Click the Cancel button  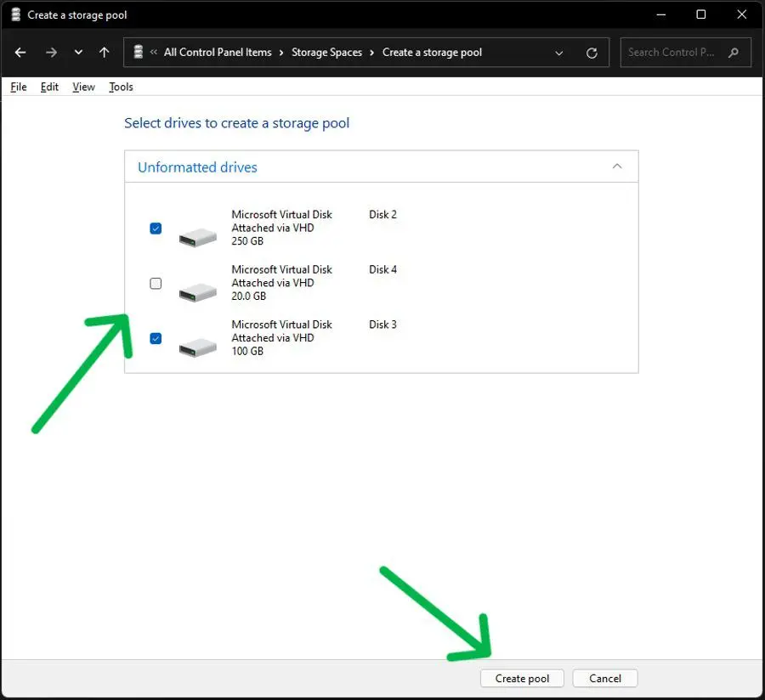[605, 678]
